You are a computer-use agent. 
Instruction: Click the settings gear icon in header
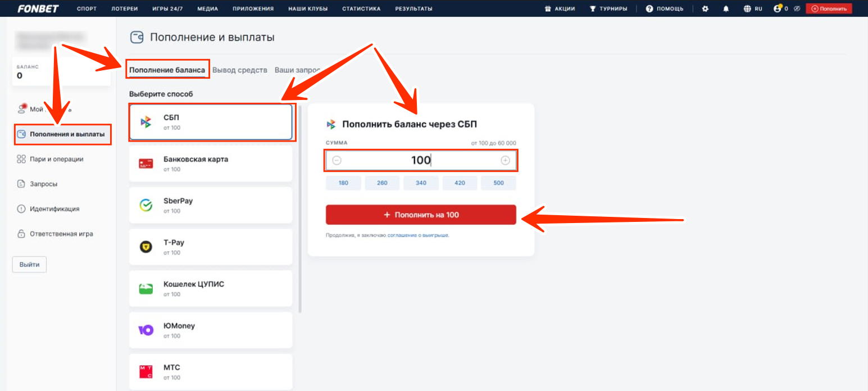tap(706, 9)
